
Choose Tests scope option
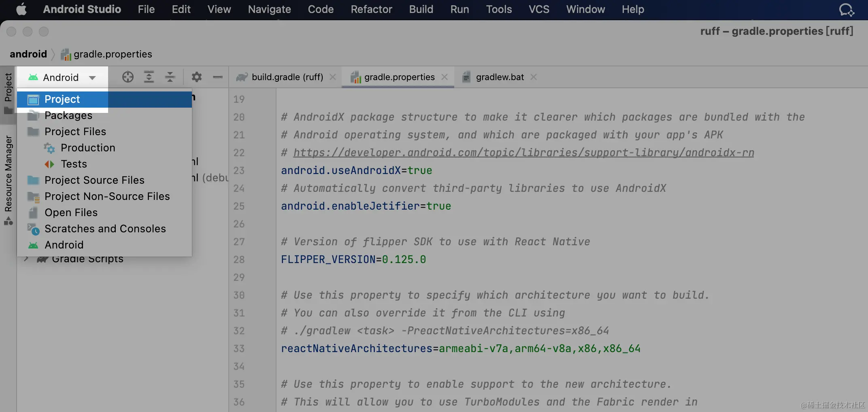[104, 164]
